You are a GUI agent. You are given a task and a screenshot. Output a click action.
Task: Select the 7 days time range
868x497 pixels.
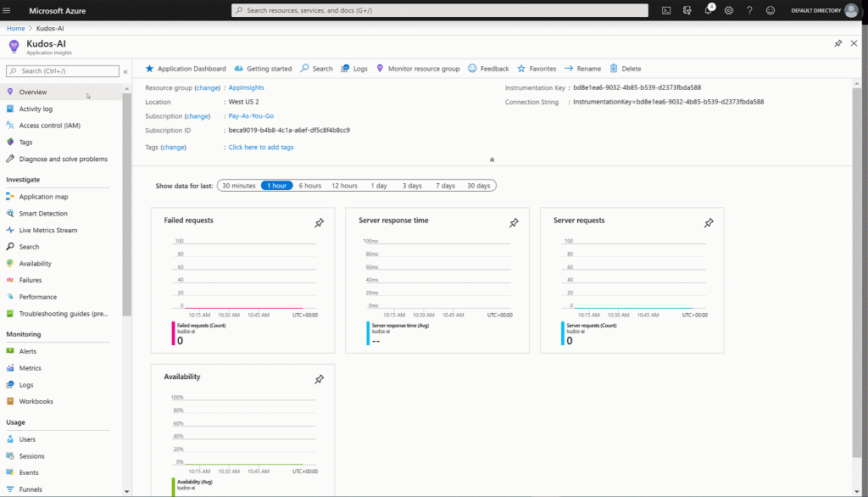tap(445, 186)
